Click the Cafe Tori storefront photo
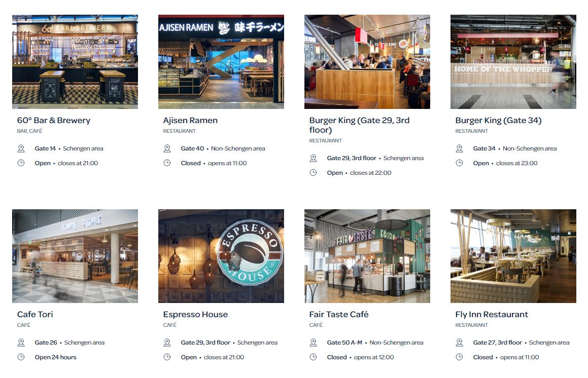This screenshot has width=588, height=378. click(75, 256)
